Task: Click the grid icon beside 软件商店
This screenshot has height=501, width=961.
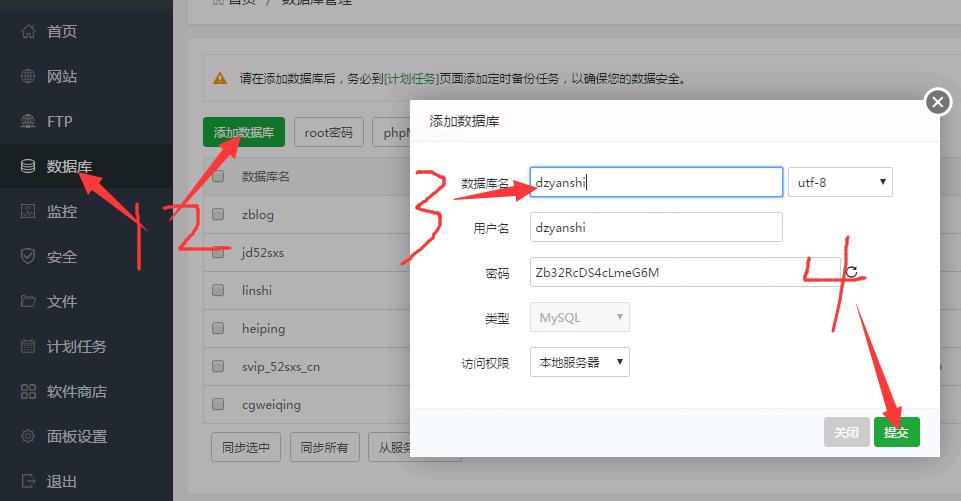Action: [x=28, y=391]
